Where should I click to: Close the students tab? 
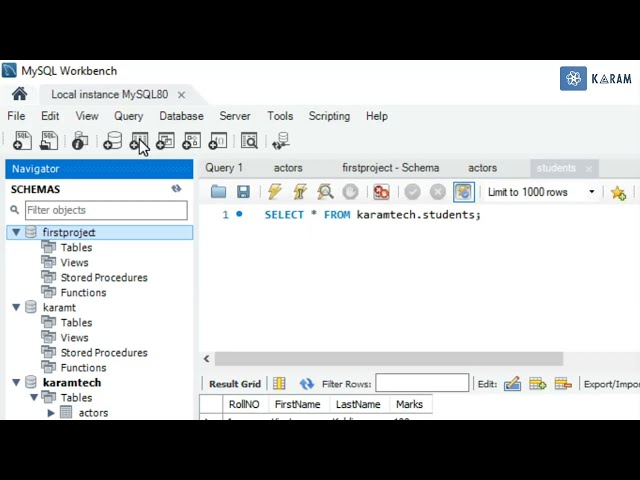pyautogui.click(x=589, y=169)
